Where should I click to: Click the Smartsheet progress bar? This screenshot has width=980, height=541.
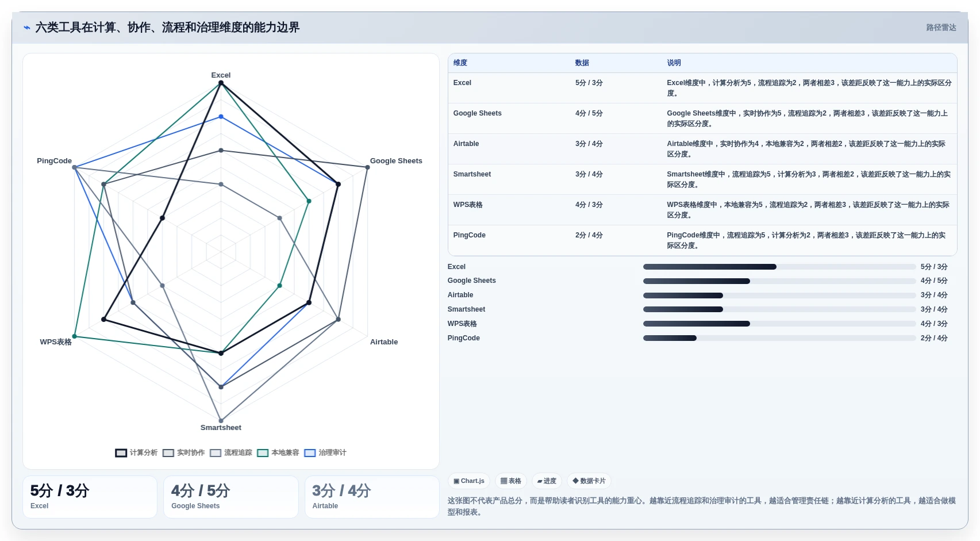pyautogui.click(x=779, y=309)
